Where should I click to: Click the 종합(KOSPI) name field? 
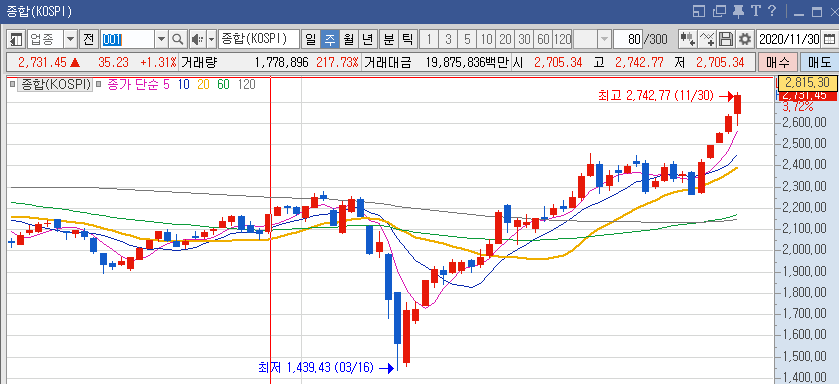pyautogui.click(x=259, y=39)
